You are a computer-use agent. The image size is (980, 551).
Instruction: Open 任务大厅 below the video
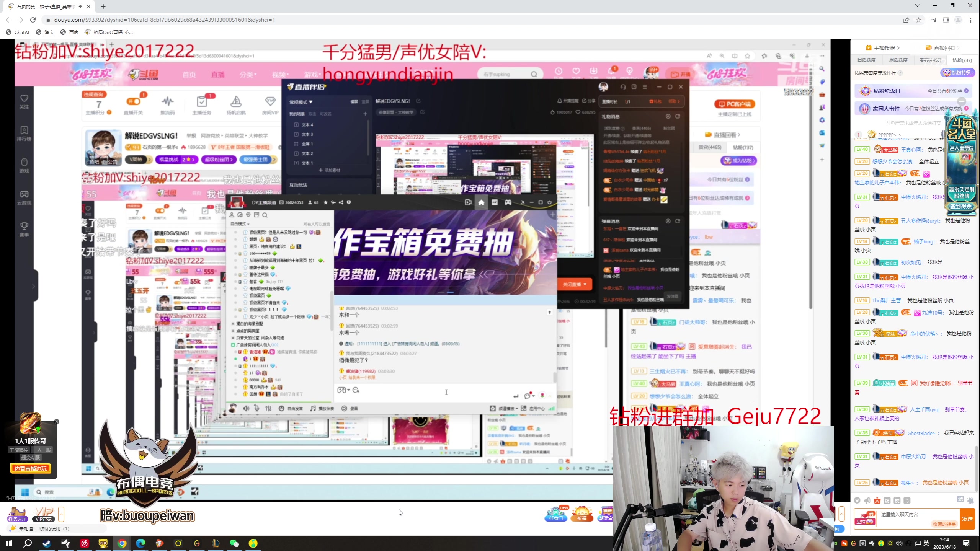(x=18, y=515)
